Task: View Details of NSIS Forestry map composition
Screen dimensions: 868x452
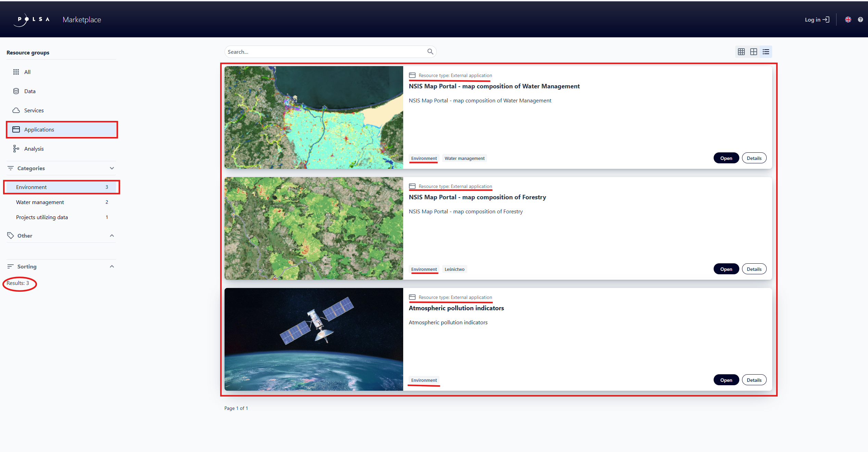Action: 754,269
